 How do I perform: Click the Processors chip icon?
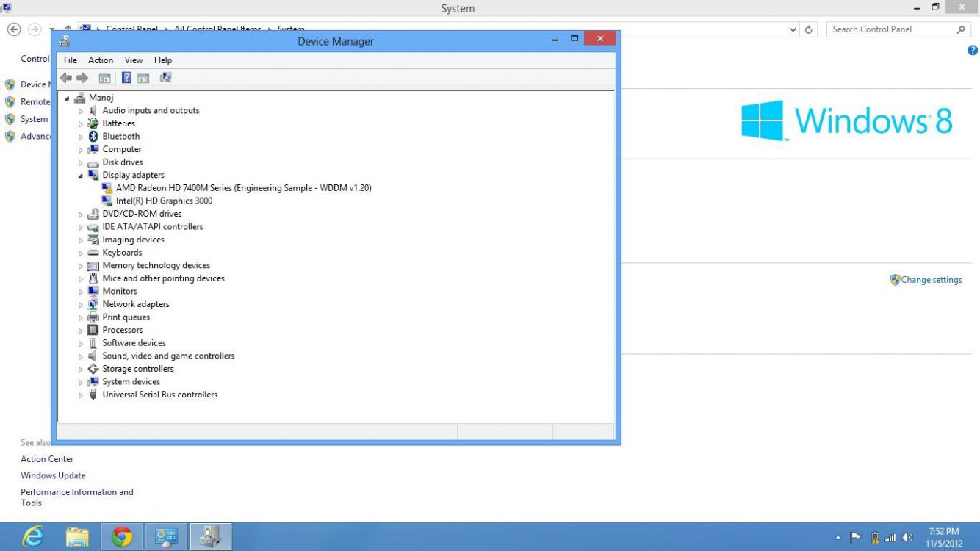coord(93,330)
